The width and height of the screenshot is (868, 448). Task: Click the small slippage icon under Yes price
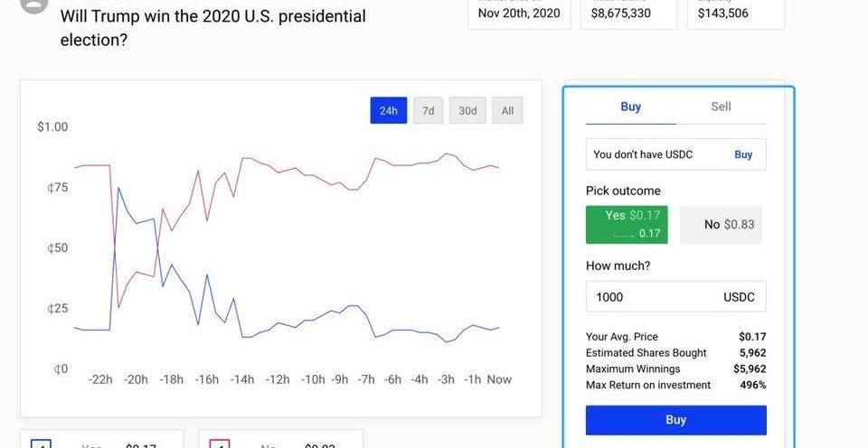pyautogui.click(x=623, y=234)
